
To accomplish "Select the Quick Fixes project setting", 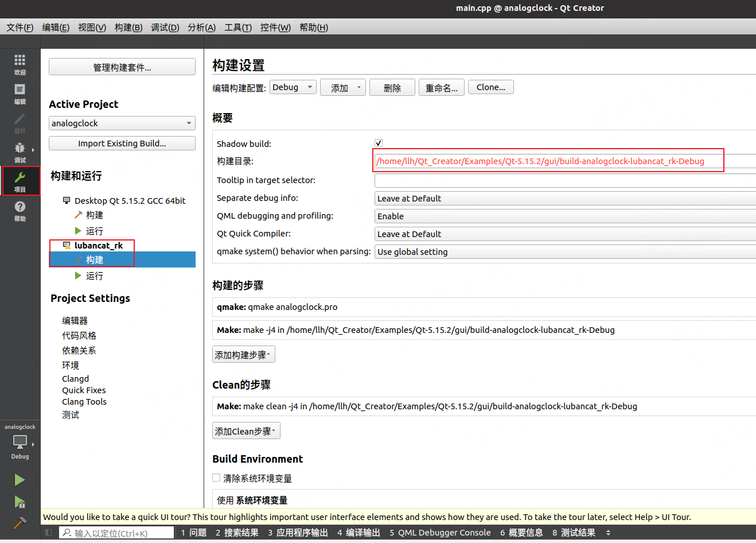I will (x=84, y=390).
